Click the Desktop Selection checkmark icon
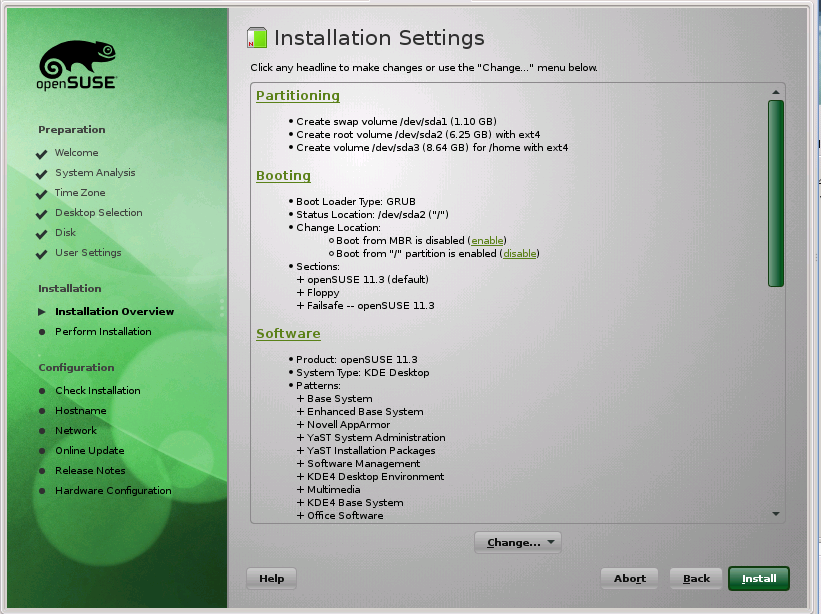821x614 pixels. tap(41, 214)
